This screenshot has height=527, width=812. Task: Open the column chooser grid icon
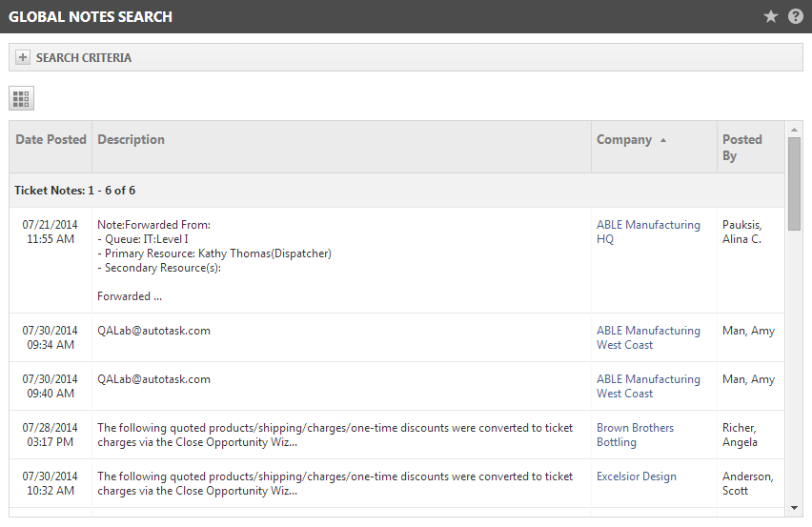(21, 98)
